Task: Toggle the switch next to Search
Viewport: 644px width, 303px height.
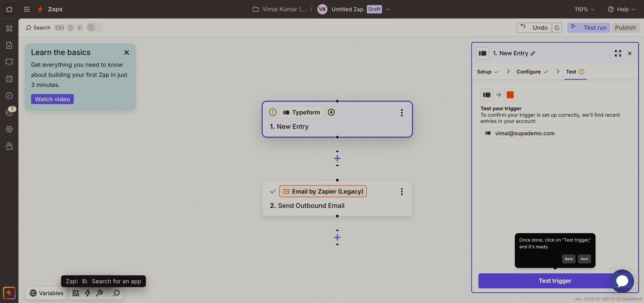Action: [95, 27]
